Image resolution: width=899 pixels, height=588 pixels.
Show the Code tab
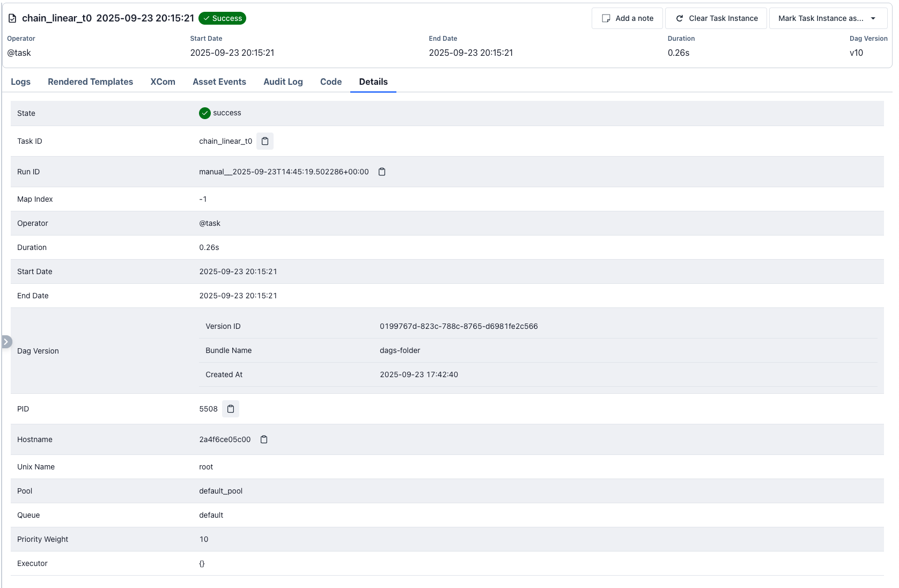tap(330, 82)
